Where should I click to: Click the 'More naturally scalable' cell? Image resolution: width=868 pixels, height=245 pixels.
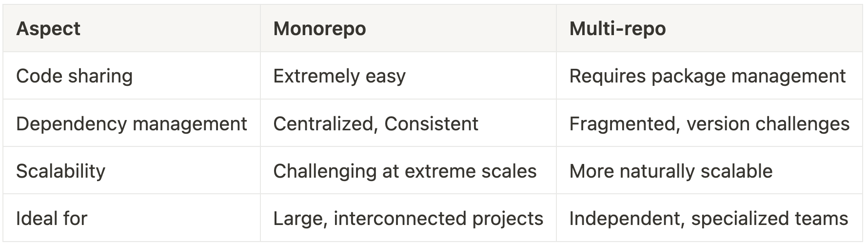[671, 171]
